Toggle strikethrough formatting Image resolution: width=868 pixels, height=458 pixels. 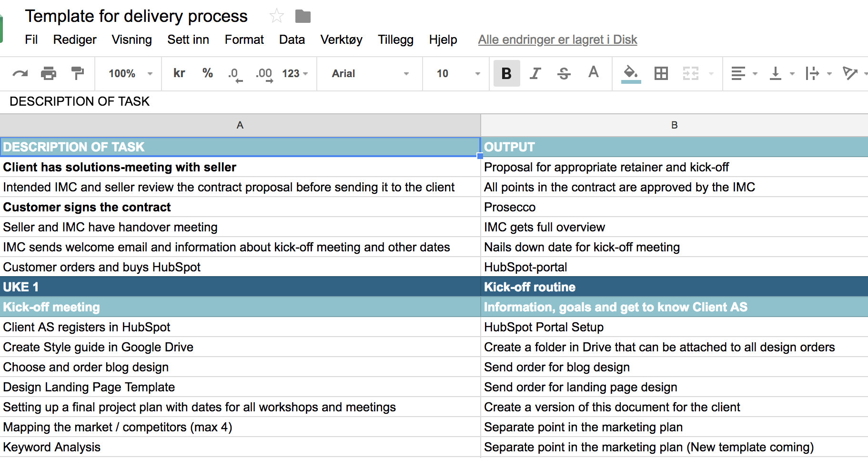564,73
